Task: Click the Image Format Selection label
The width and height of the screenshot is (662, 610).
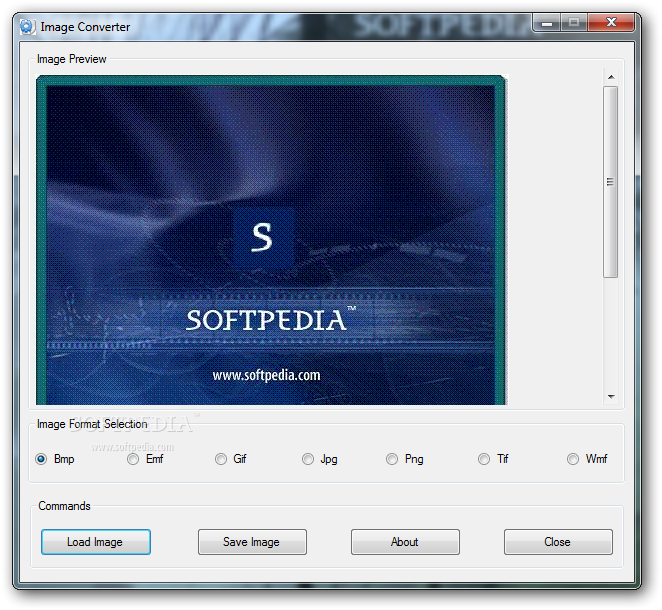Action: (92, 424)
